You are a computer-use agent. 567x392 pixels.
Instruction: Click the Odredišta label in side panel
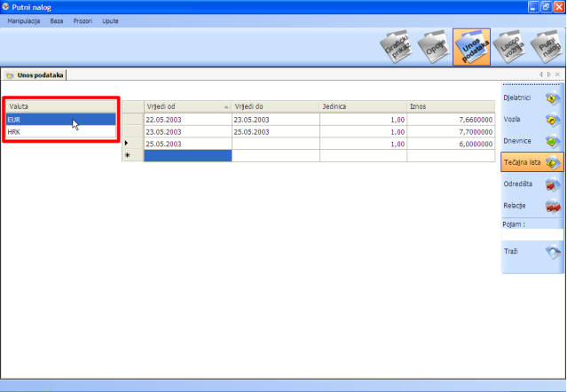518,184
